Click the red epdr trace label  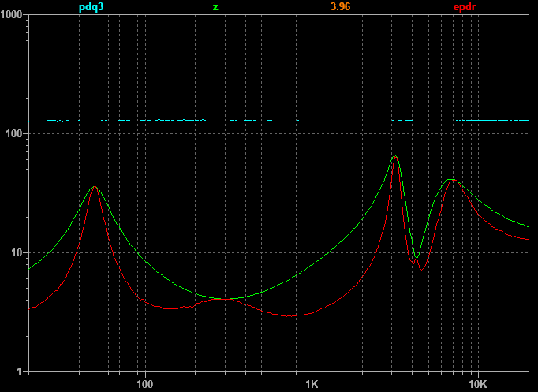[x=464, y=7]
